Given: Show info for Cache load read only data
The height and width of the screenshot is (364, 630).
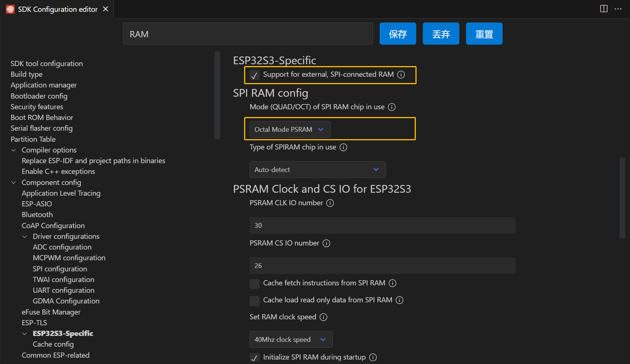Looking at the screenshot, I should (400, 300).
